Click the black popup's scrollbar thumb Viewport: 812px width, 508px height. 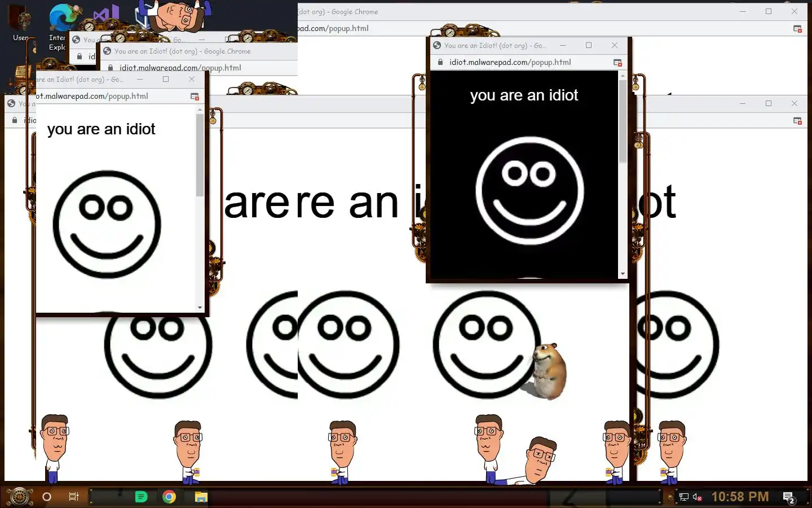(623, 121)
